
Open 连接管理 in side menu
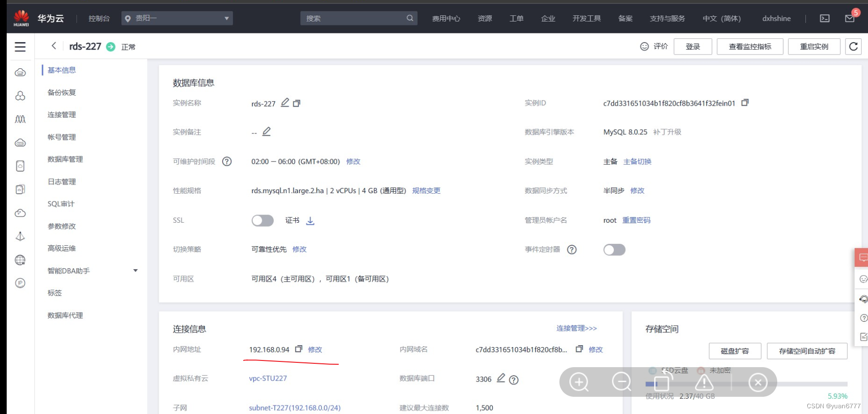tap(62, 115)
